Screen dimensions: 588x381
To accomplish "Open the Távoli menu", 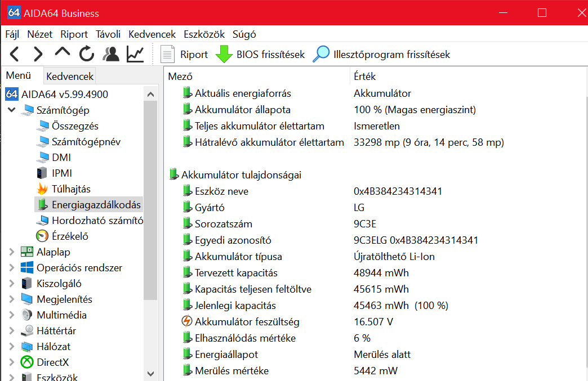I will (x=108, y=34).
